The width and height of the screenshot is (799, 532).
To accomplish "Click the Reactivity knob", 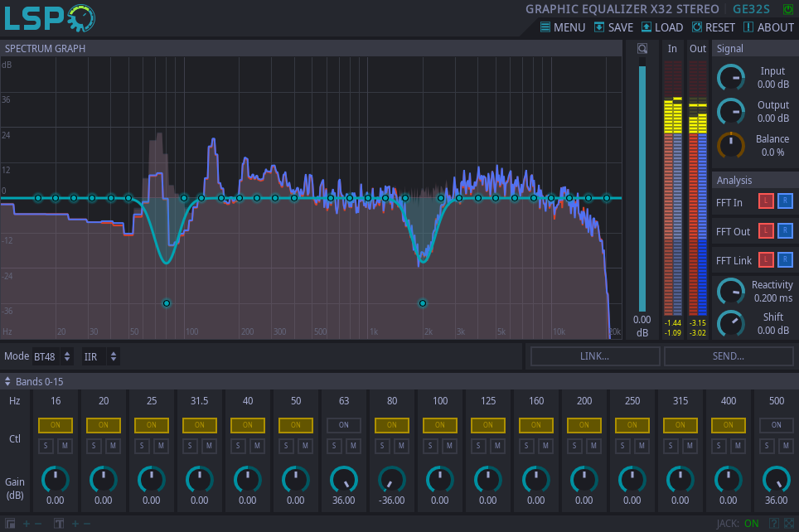I will click(x=731, y=292).
